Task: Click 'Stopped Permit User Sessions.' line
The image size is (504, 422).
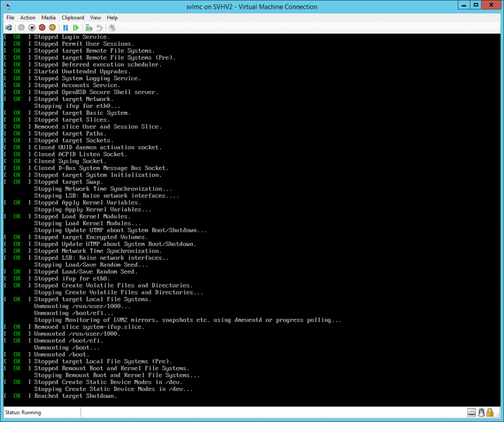Action: 84,44
